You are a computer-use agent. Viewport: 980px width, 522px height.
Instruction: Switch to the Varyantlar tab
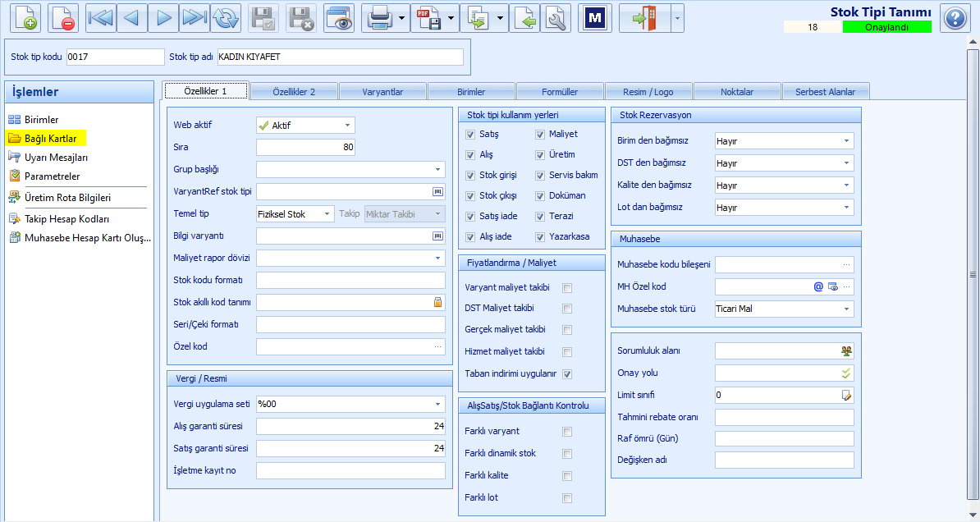point(382,92)
